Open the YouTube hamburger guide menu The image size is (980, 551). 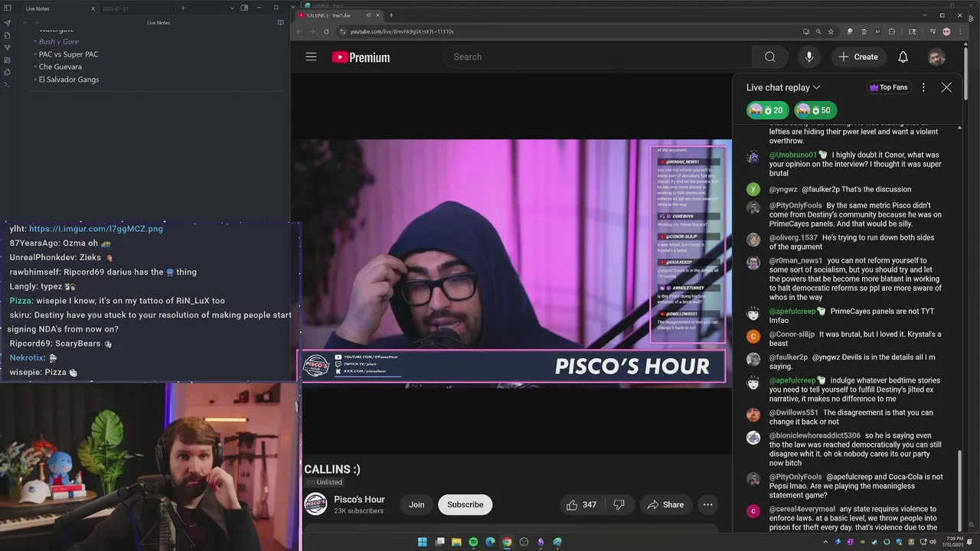(311, 57)
